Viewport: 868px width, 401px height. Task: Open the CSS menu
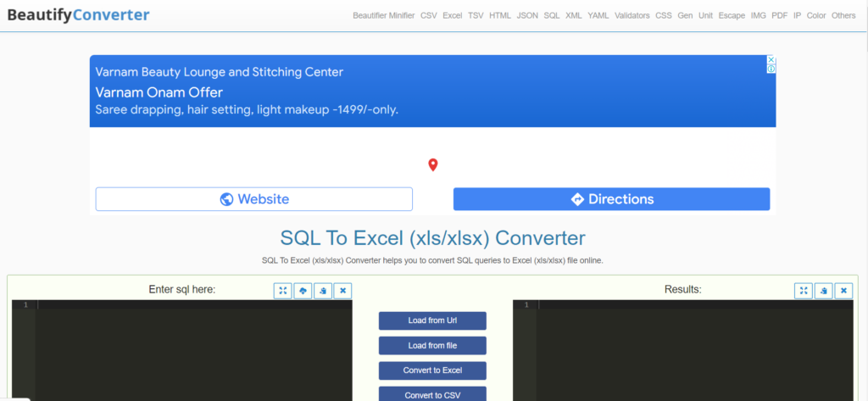tap(663, 15)
